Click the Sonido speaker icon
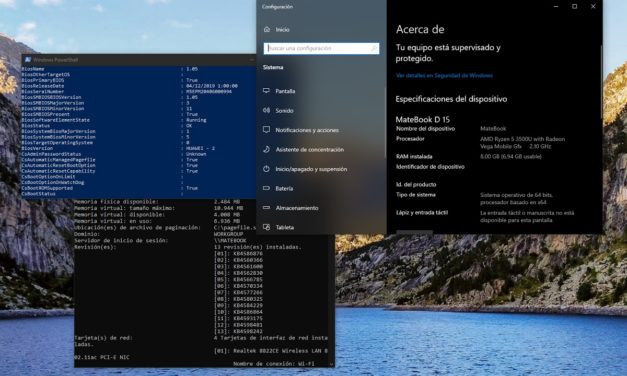 (x=266, y=110)
